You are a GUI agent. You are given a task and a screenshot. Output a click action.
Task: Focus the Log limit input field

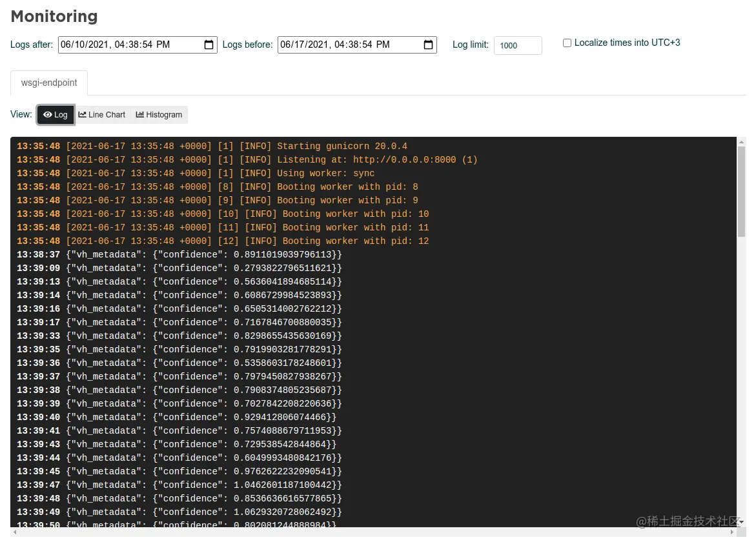pyautogui.click(x=518, y=45)
